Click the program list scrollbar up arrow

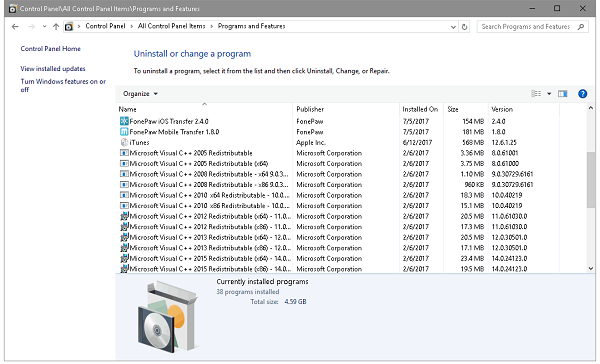pos(590,108)
